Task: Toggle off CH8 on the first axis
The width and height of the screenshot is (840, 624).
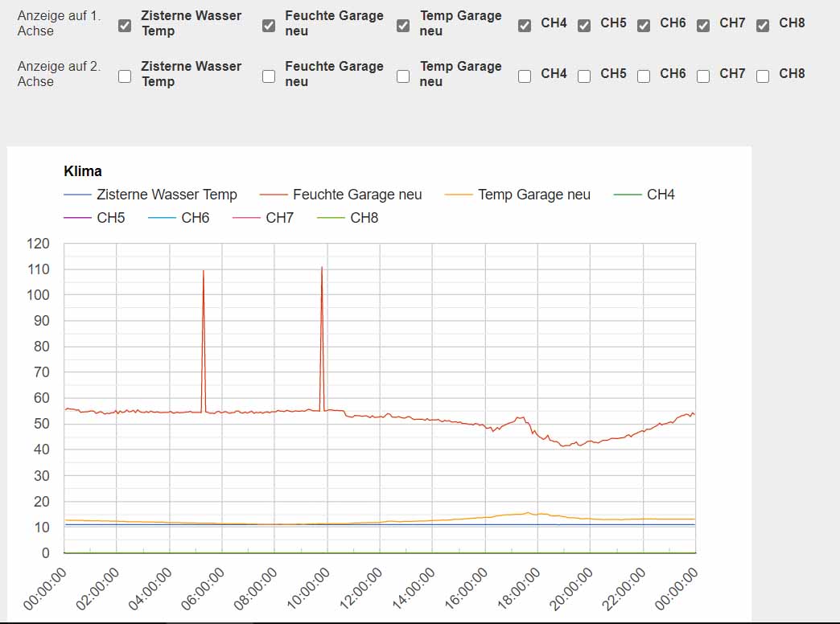Action: coord(762,25)
